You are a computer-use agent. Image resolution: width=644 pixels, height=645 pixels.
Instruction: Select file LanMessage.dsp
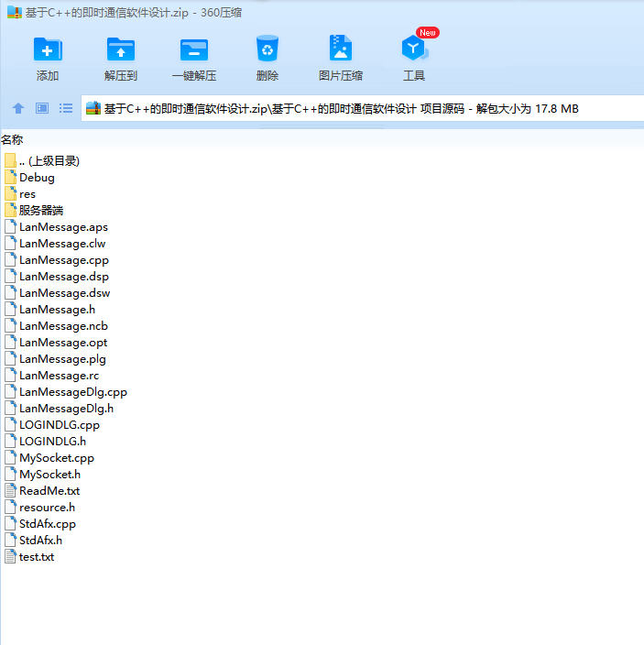(x=57, y=276)
